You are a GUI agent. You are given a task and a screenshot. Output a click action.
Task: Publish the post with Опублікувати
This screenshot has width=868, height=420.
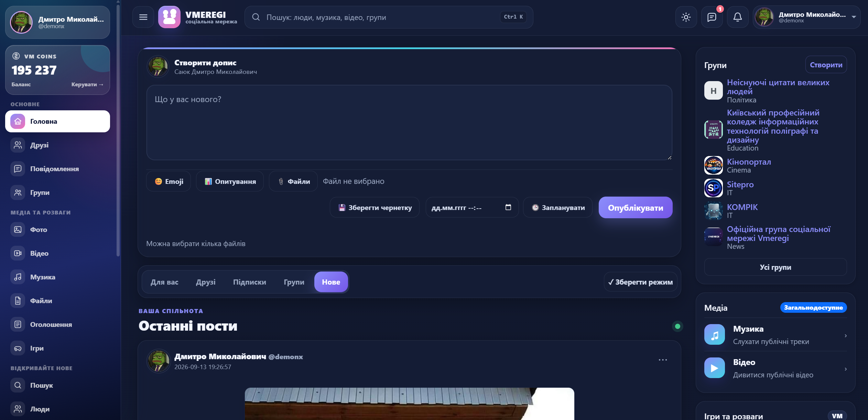(x=636, y=208)
